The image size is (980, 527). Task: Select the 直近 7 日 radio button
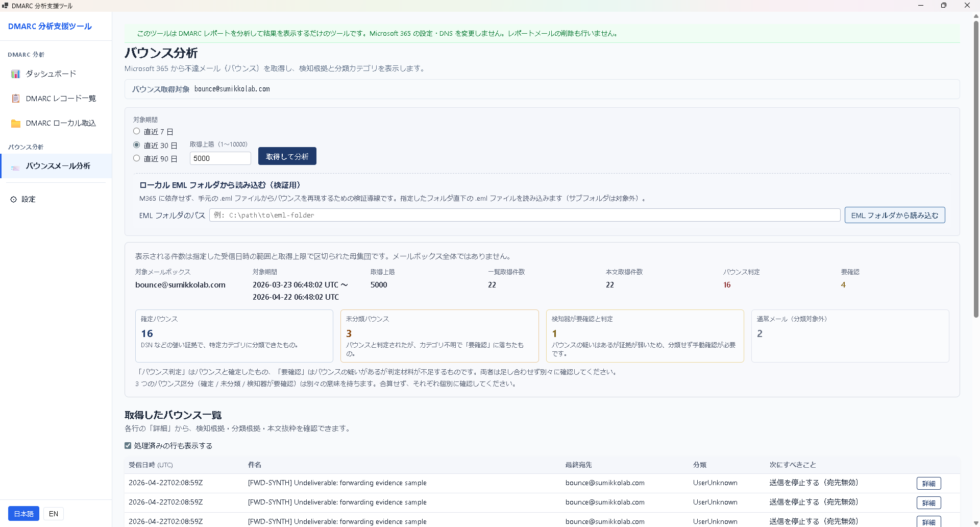[x=136, y=131]
